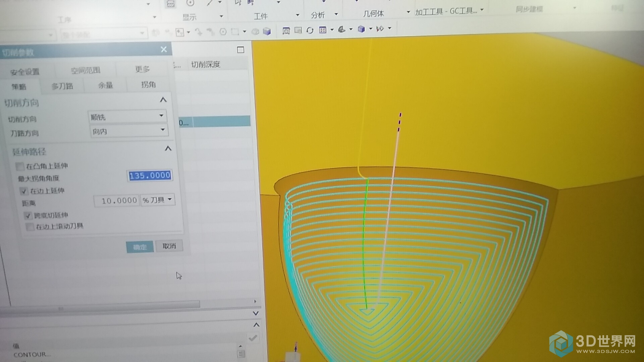Click the view orientation icon
The height and width of the screenshot is (362, 644).
(x=342, y=29)
